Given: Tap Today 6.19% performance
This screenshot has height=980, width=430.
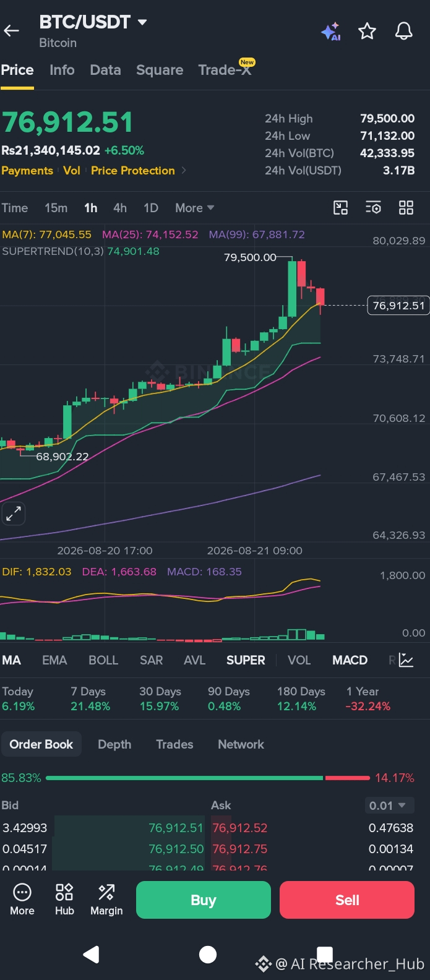Looking at the screenshot, I should point(19,699).
